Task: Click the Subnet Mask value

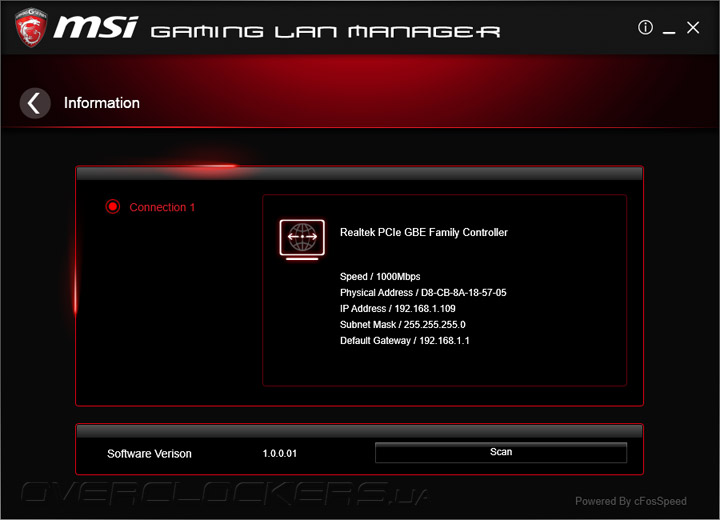Action: pos(434,325)
